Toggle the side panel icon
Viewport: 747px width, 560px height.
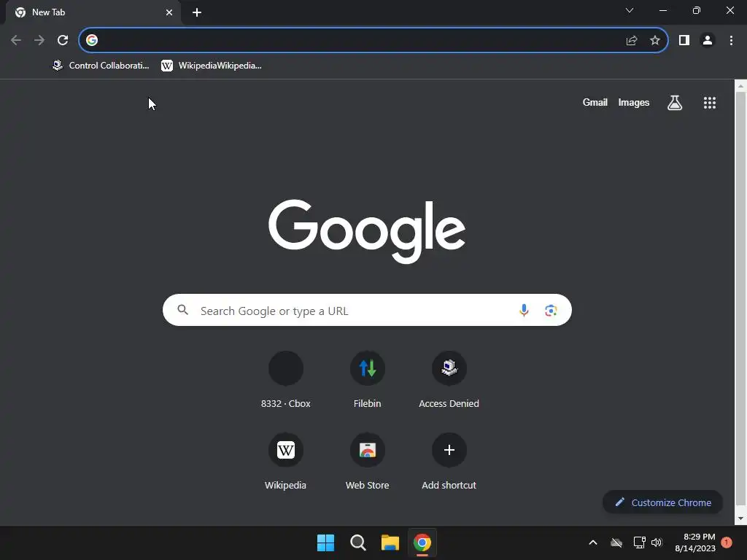pos(684,41)
